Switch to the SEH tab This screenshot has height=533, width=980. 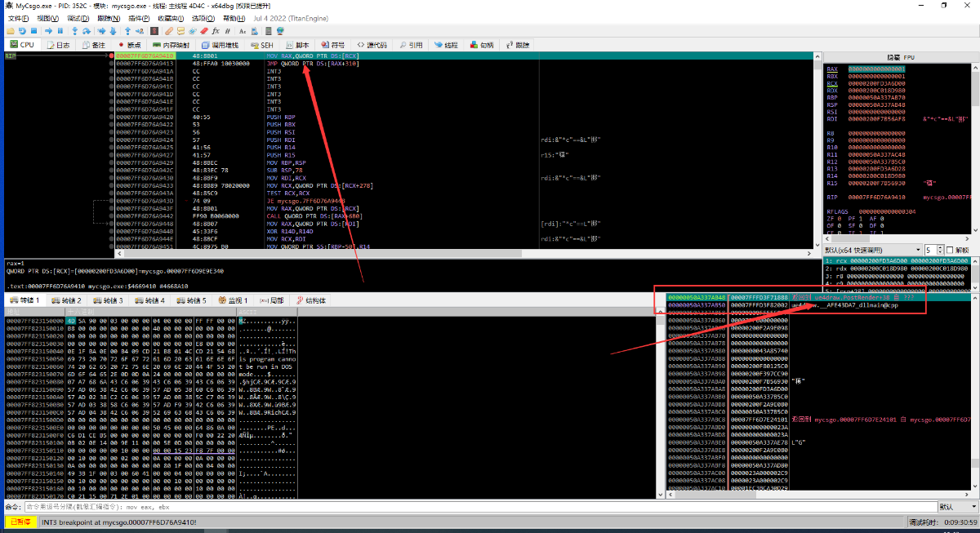click(261, 45)
